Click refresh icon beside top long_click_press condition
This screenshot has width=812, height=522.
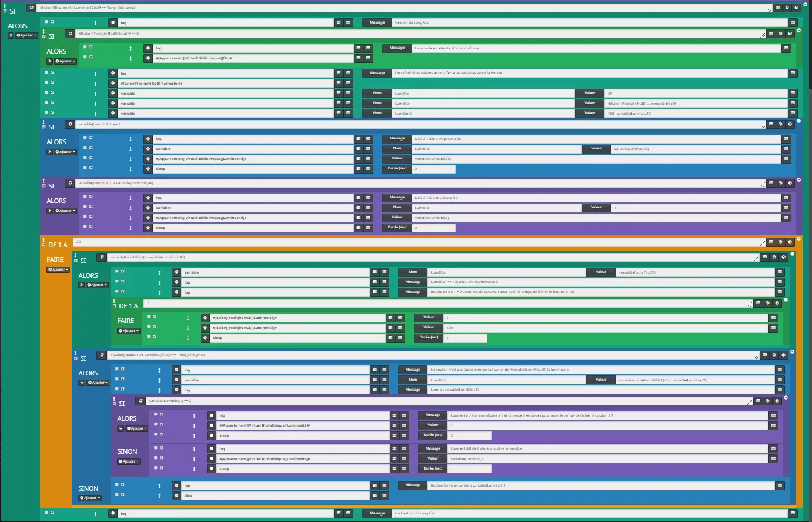pos(31,8)
